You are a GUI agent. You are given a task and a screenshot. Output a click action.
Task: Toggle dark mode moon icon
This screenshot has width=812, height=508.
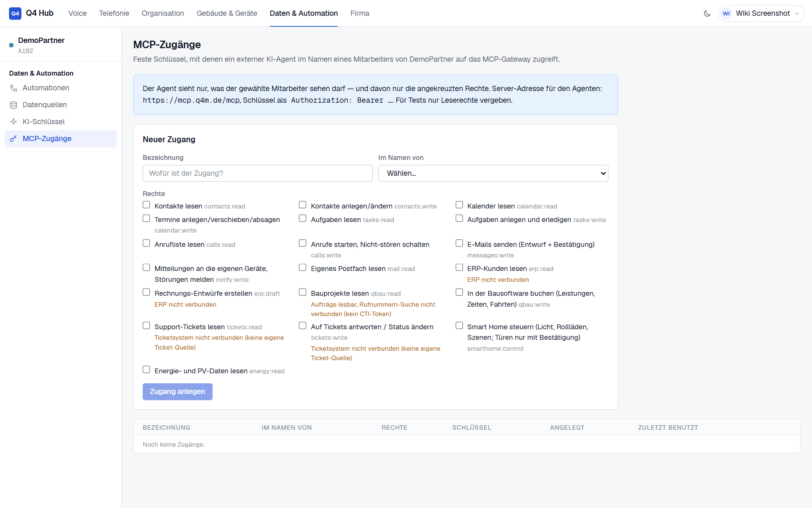(x=707, y=14)
